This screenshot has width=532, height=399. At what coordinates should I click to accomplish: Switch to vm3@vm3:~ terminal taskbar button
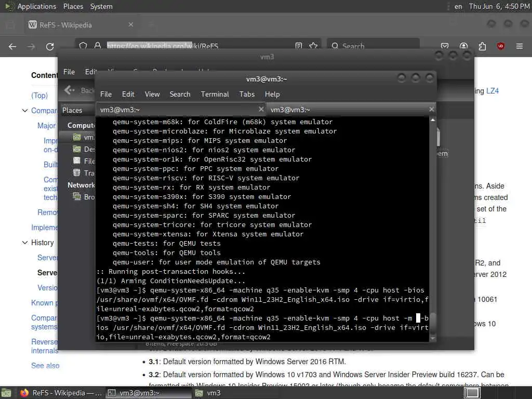coord(149,393)
